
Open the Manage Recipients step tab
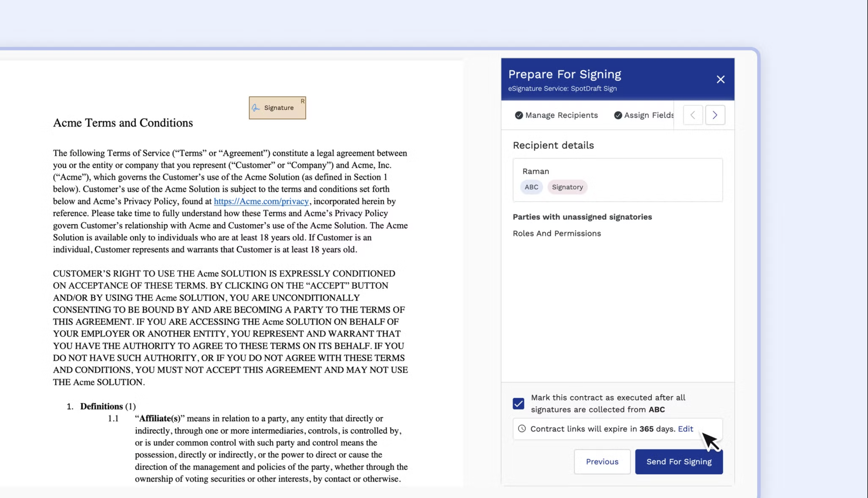pos(561,115)
